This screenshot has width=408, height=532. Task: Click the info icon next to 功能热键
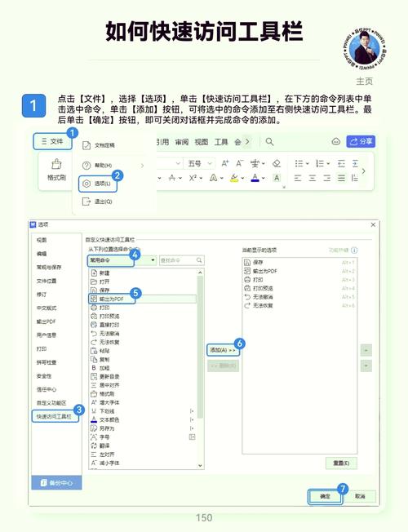354,250
